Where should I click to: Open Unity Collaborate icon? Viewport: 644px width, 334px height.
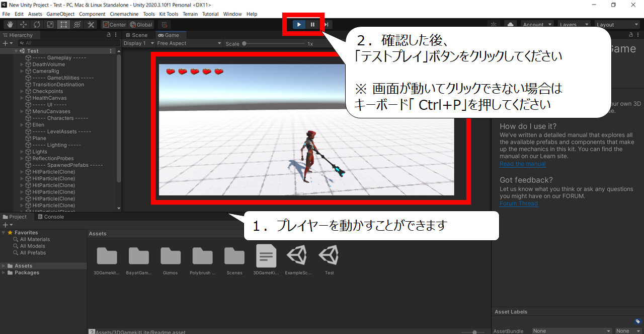coord(494,24)
